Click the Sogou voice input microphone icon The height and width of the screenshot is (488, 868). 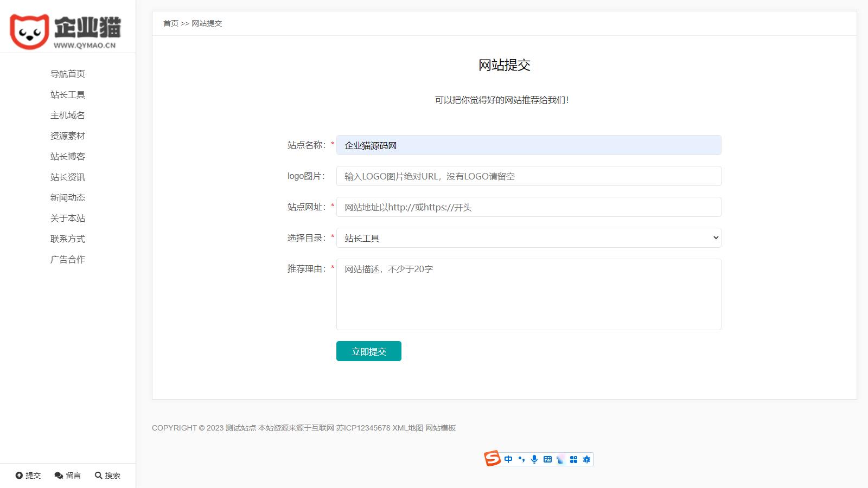coord(534,459)
